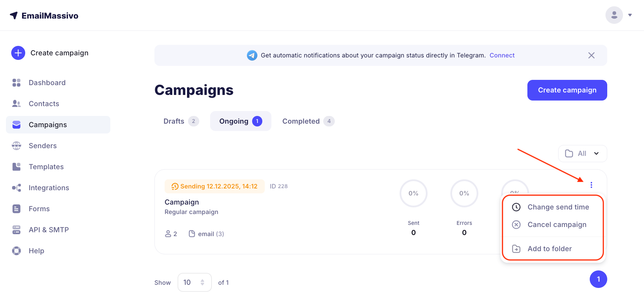Open the All folders filter dropdown
This screenshot has height=303, width=644.
coord(582,153)
